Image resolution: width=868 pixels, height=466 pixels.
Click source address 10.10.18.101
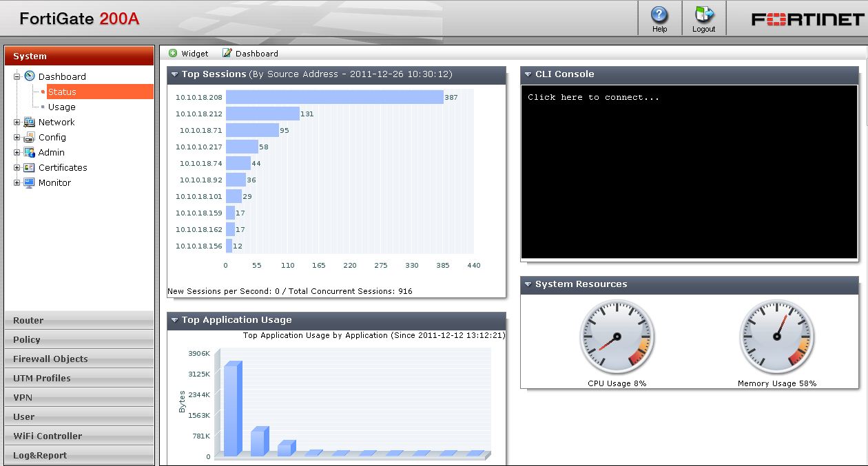point(198,196)
